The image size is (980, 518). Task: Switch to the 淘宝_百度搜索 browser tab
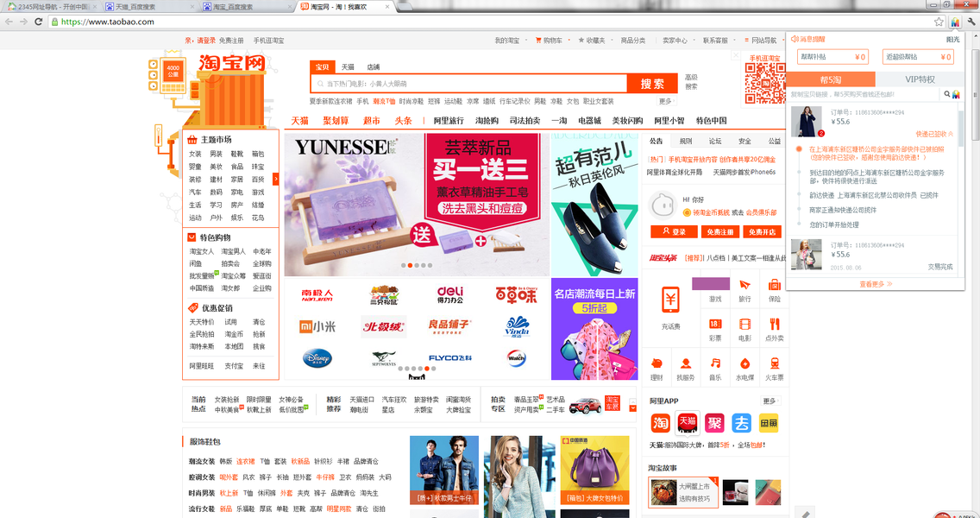point(247,7)
